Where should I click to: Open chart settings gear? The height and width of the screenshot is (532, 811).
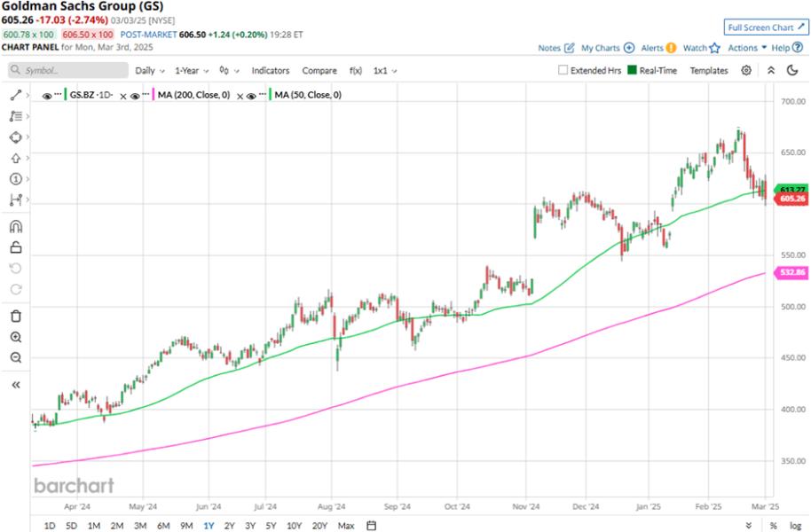pyautogui.click(x=746, y=70)
